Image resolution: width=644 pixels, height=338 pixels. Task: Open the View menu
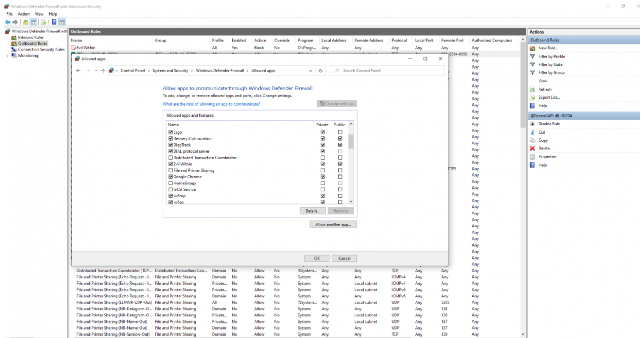point(39,14)
